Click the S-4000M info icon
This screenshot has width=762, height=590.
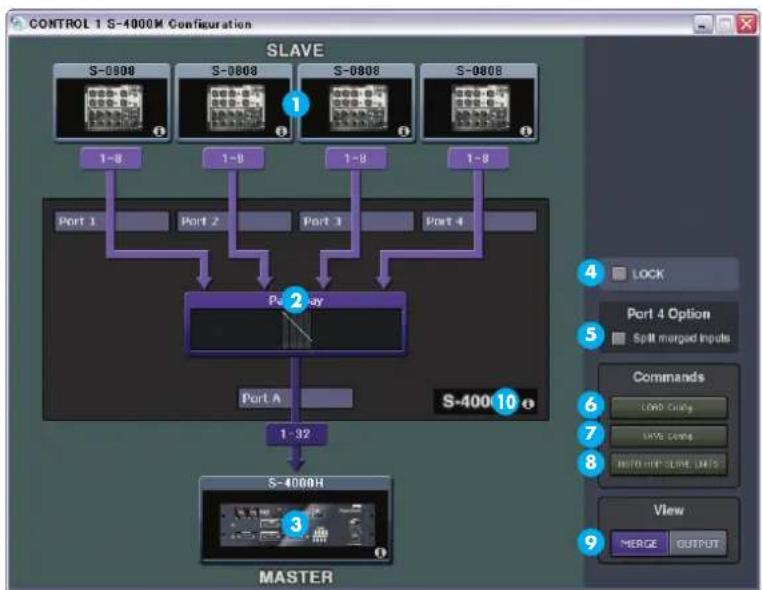(x=529, y=403)
